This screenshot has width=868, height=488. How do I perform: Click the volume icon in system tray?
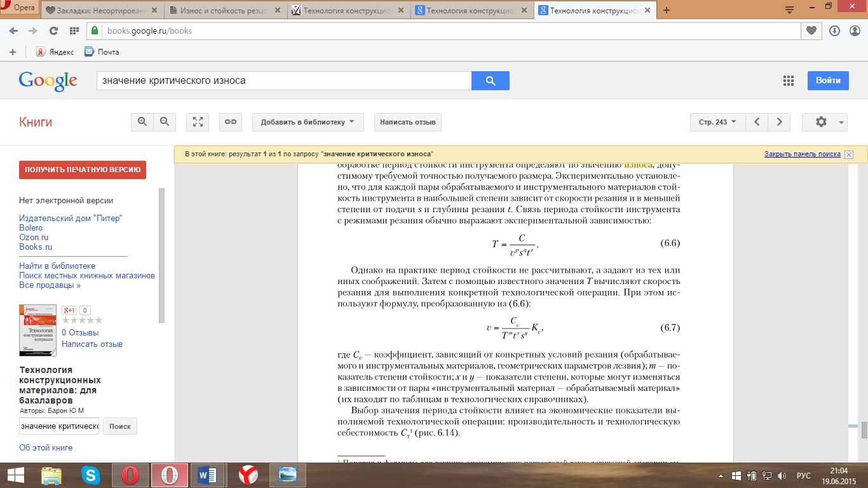coord(781,475)
